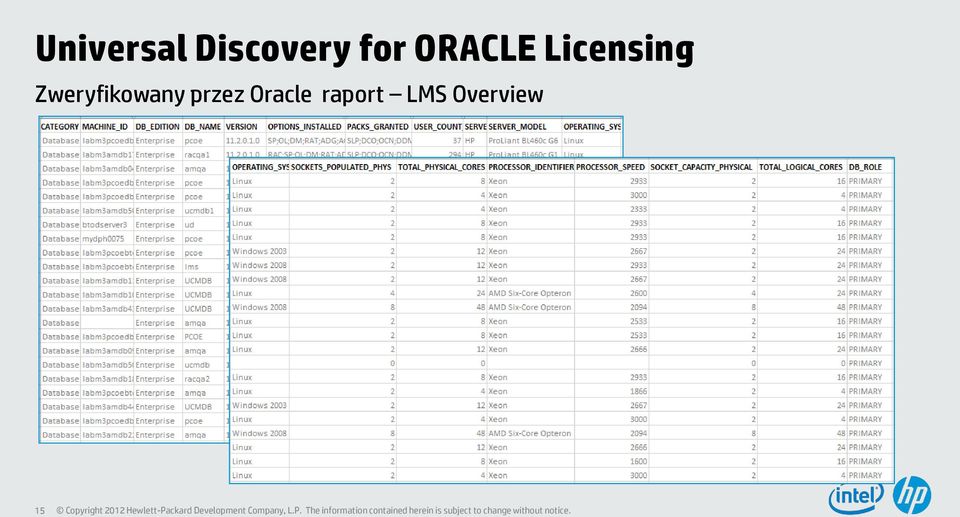Viewport: 960px width, 517px height.
Task: Select the Hewlett-Packard copyright notice text
Action: (313, 510)
